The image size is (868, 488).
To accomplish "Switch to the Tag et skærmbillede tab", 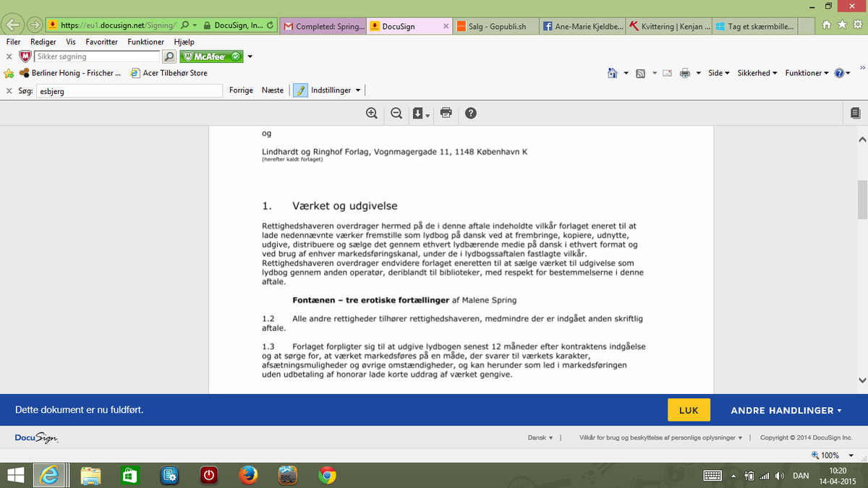I will point(756,26).
